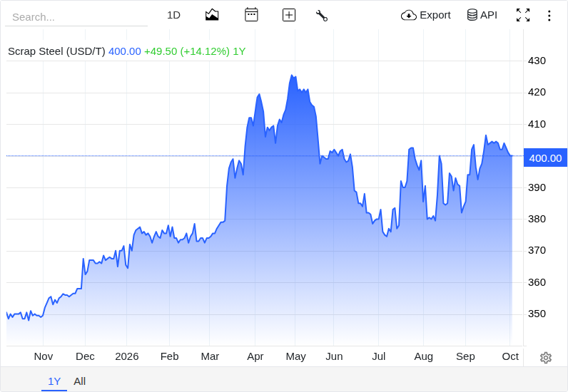Switch to the All range tab
568x392 pixels.
(79, 381)
